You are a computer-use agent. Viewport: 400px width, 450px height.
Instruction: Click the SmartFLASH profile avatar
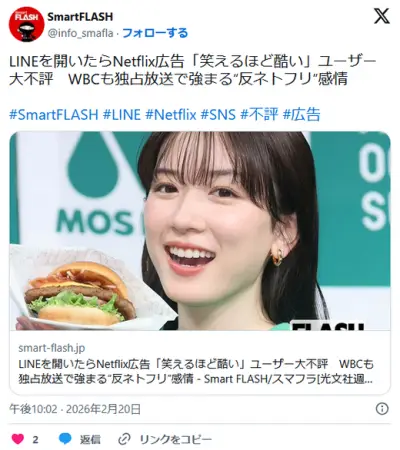click(26, 24)
